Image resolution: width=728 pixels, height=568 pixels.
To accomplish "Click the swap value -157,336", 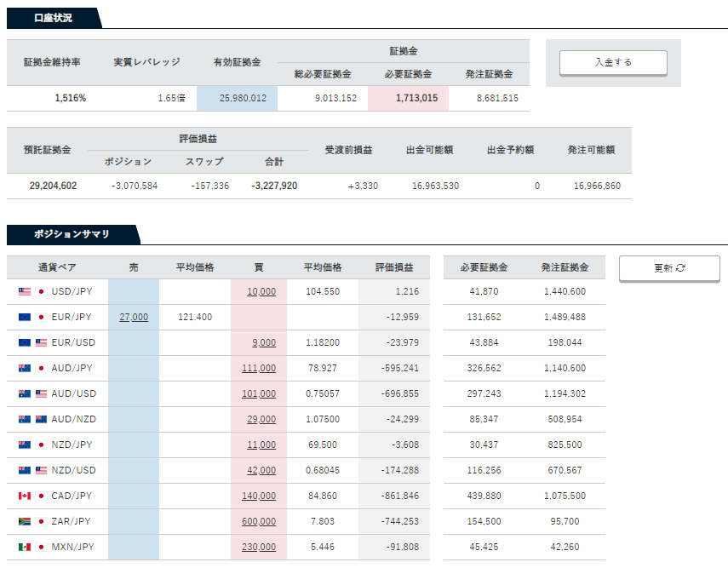I will [210, 186].
